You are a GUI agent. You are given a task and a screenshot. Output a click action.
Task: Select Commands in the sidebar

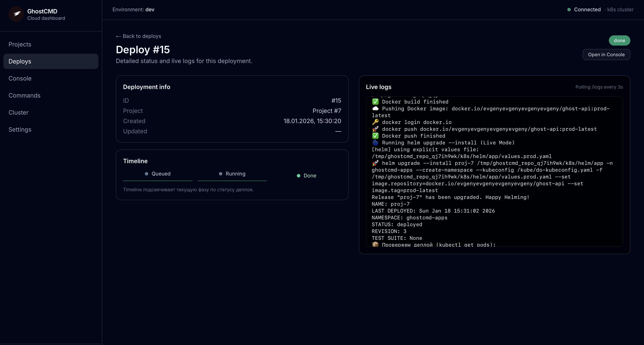pos(24,95)
